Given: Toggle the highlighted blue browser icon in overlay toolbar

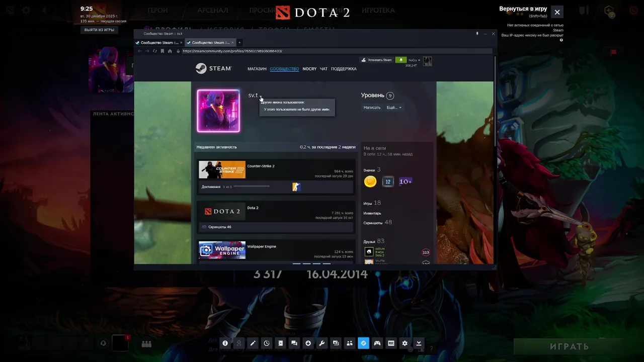Looking at the screenshot, I should tap(363, 343).
